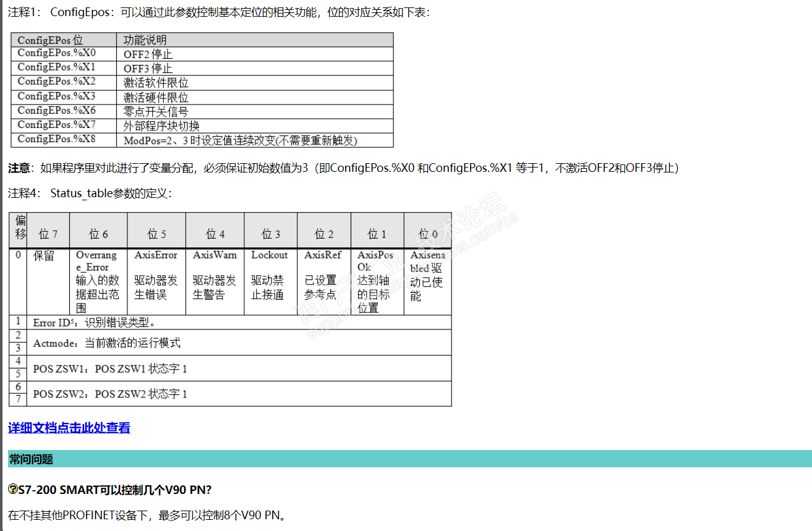
Task: Click the 'ConfigEPos 位' column header
Action: click(64, 40)
